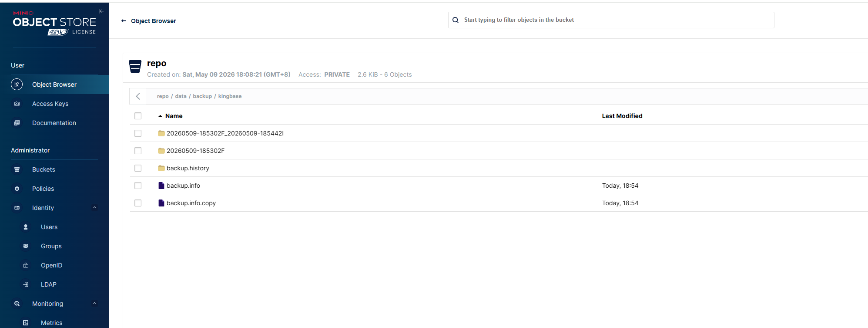
Task: Collapse the sidebar with the arrow icon
Action: click(101, 11)
